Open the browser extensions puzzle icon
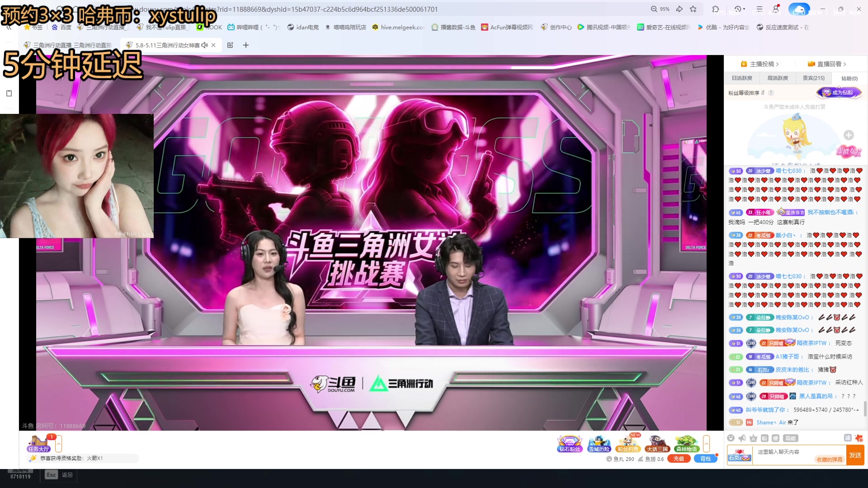The height and width of the screenshot is (488, 868). tap(715, 9)
